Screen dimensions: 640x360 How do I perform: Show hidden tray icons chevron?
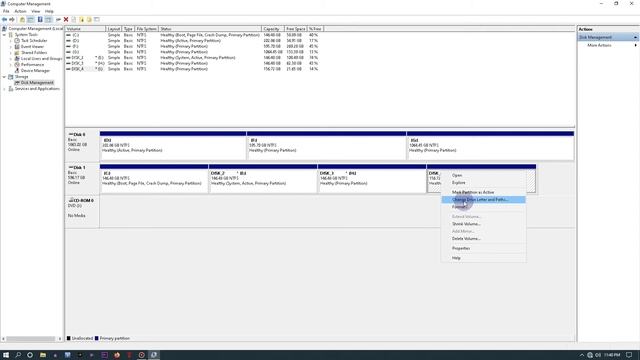pyautogui.click(x=582, y=355)
